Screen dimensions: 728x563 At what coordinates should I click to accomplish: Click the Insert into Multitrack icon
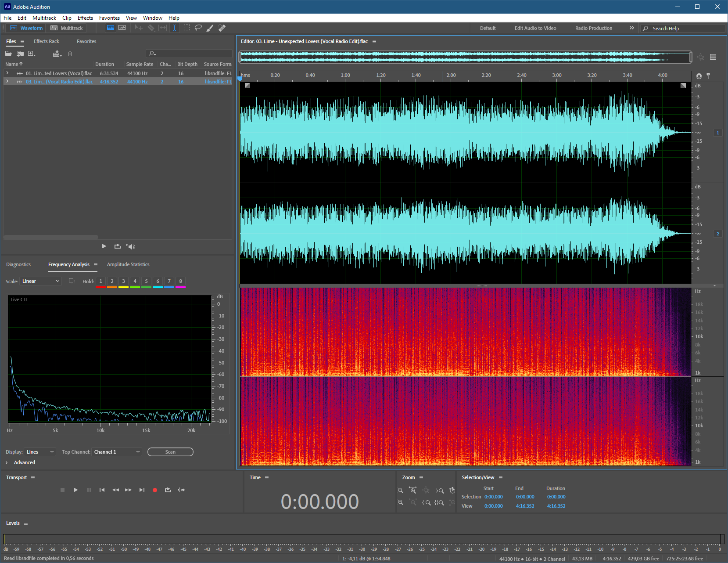pyautogui.click(x=57, y=54)
